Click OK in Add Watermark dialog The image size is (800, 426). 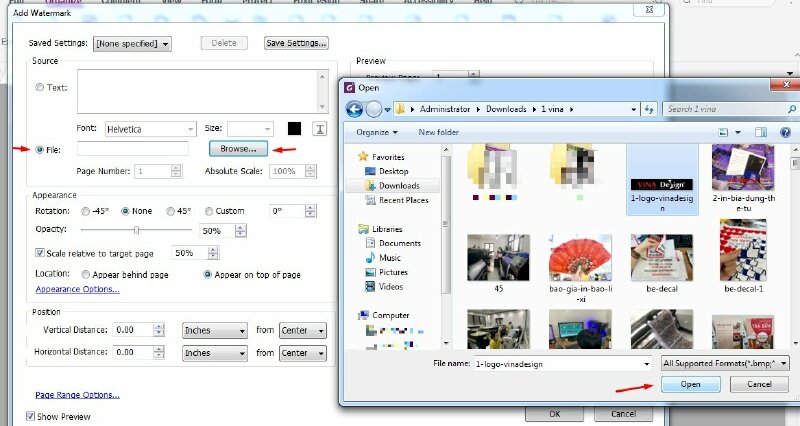555,414
